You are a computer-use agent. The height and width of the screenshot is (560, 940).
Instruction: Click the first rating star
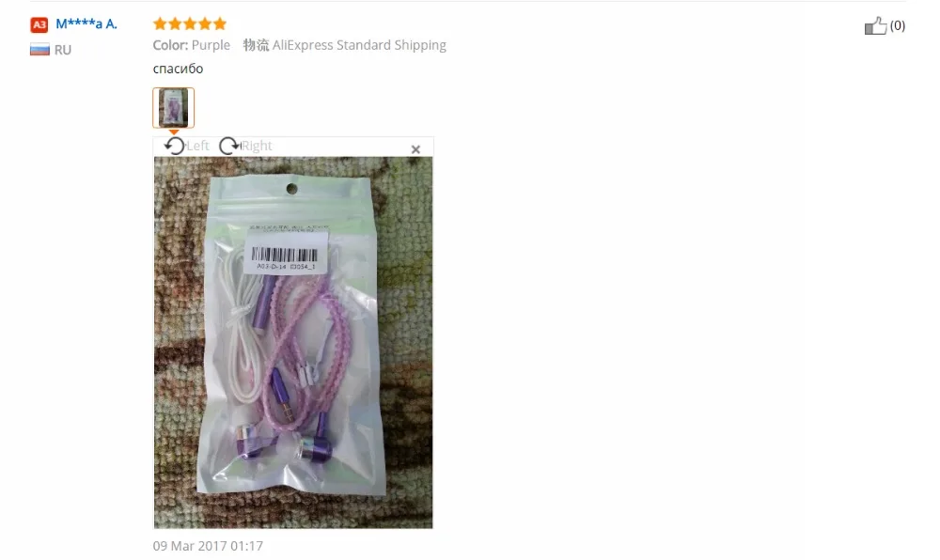[160, 23]
